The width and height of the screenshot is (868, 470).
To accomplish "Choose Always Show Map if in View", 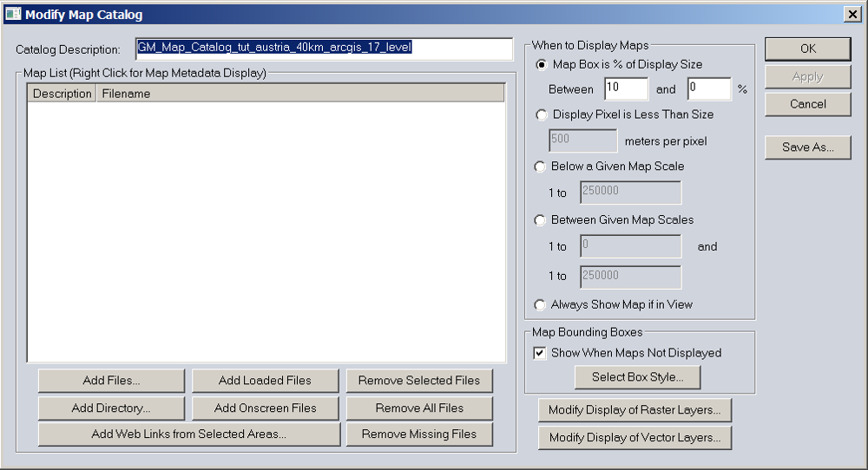I will 542,305.
